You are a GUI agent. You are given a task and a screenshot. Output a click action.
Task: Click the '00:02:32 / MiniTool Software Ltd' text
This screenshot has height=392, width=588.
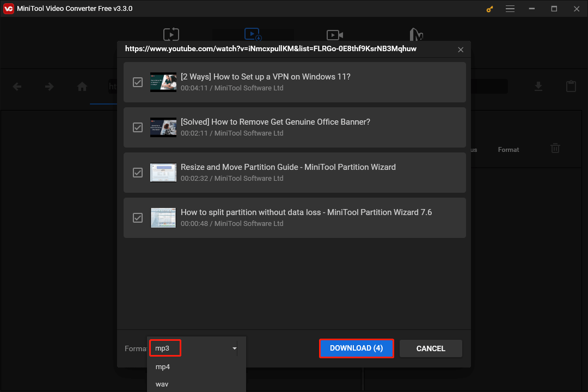tap(232, 179)
